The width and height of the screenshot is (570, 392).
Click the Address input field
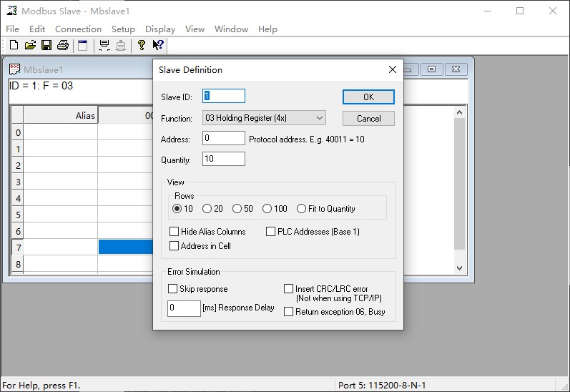[x=224, y=138]
